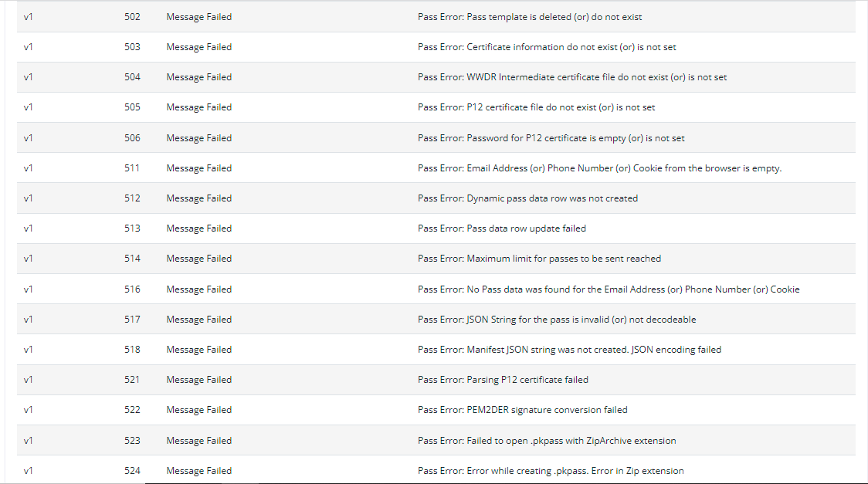868x484 pixels.
Task: Click 'Message Failed' in row 505
Action: coord(198,107)
